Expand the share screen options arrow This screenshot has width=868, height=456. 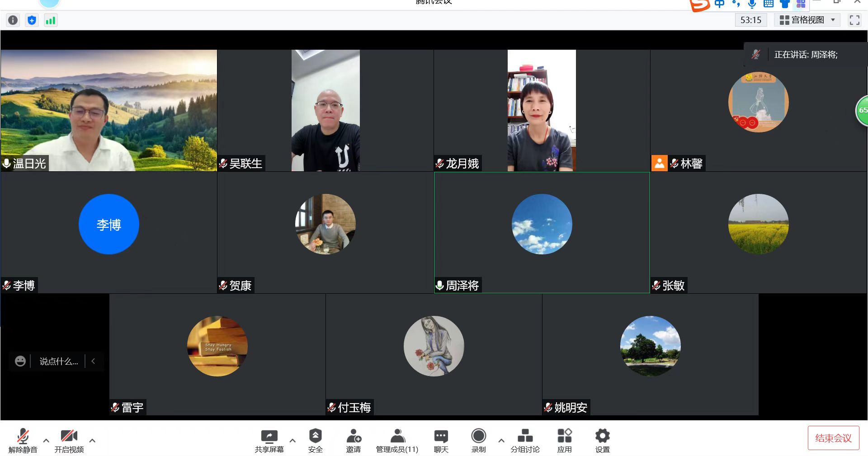(x=292, y=440)
